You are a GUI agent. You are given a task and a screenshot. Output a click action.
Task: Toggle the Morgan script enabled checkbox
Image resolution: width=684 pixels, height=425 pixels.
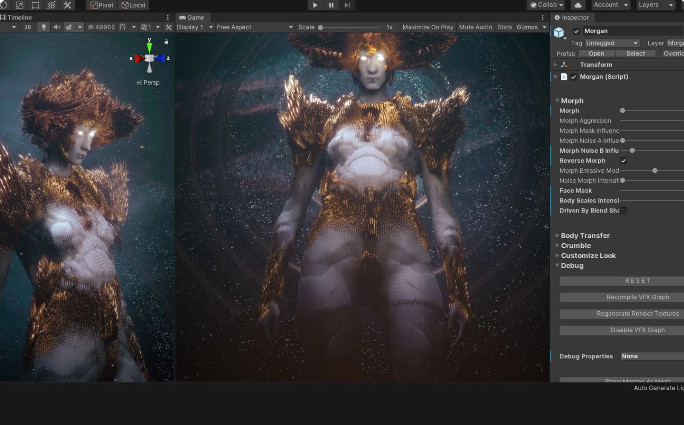[574, 76]
